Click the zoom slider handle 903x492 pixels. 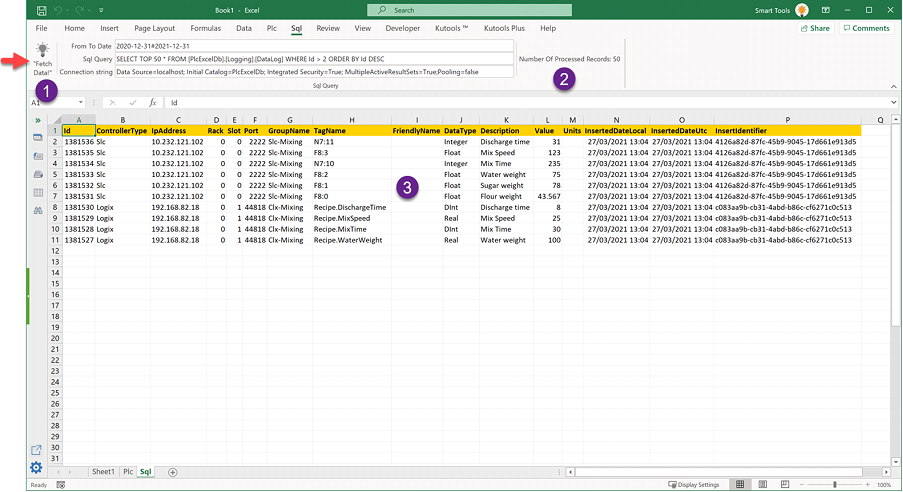click(x=834, y=485)
